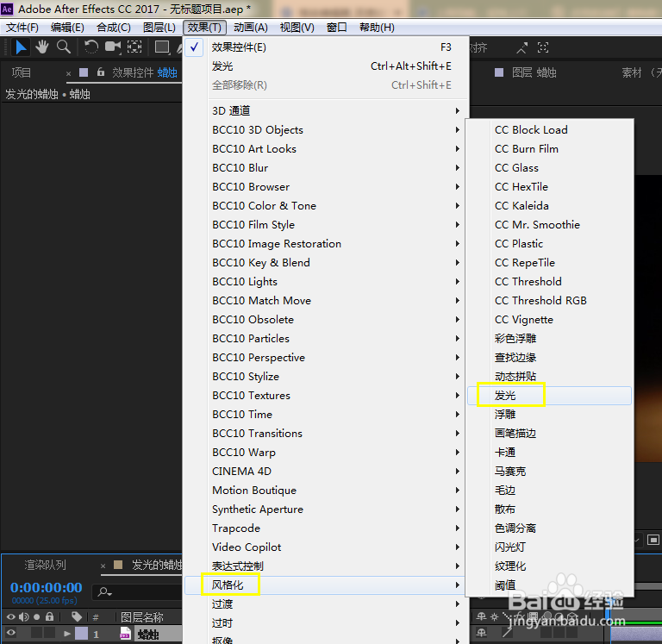Click the solo dot column header

(37, 617)
